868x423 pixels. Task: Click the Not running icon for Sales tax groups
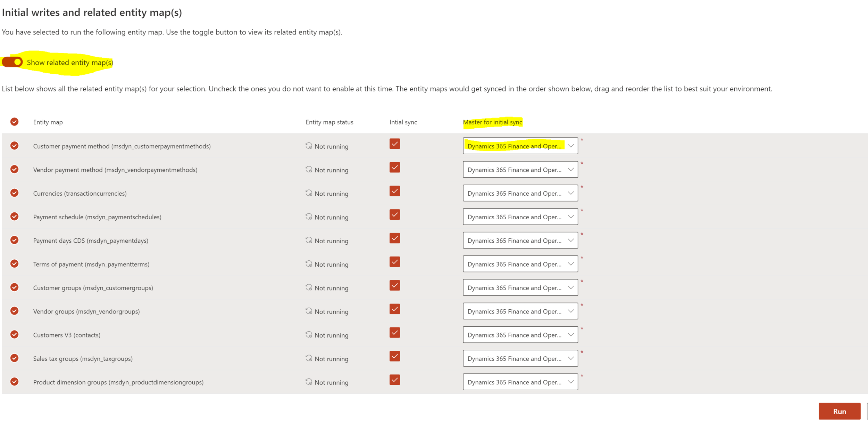[309, 358]
